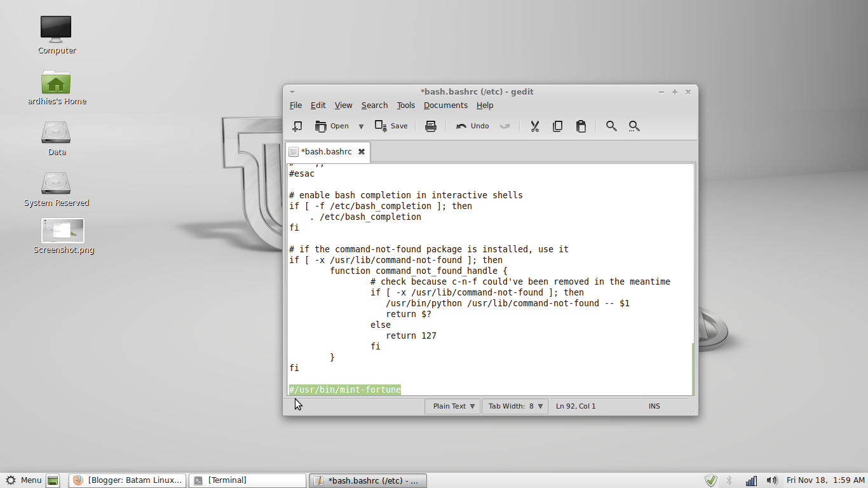Open the Tab Width dropdown

(x=515, y=406)
